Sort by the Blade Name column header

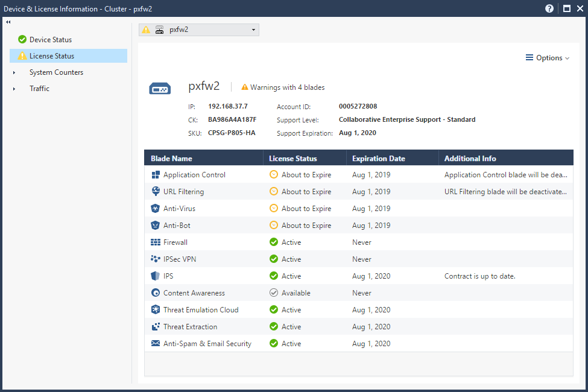pos(204,158)
